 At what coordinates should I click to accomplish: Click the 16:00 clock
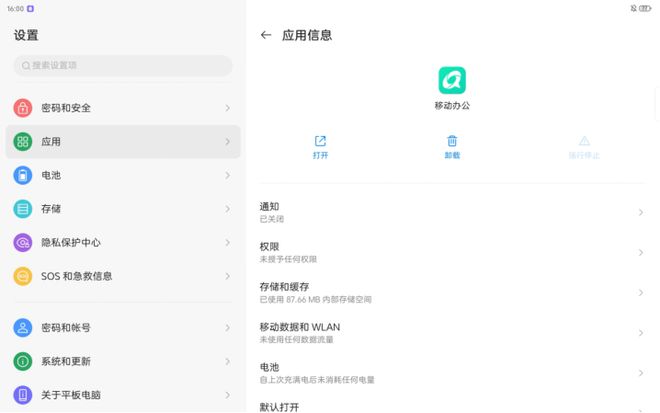tap(16, 8)
